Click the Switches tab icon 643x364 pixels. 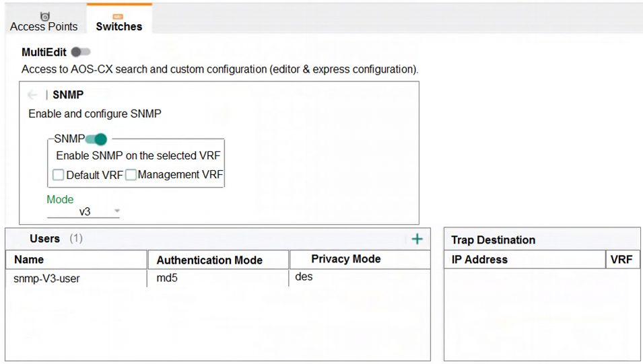[118, 16]
